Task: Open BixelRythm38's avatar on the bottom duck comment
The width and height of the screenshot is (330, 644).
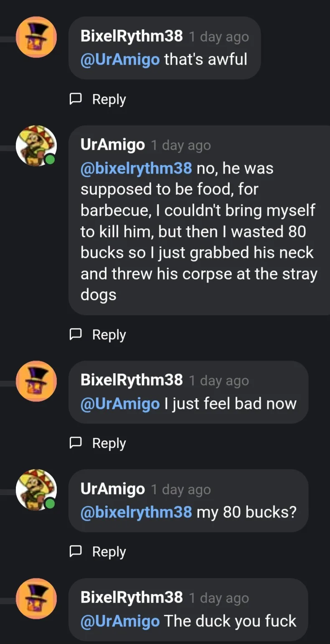Action: pyautogui.click(x=36, y=599)
